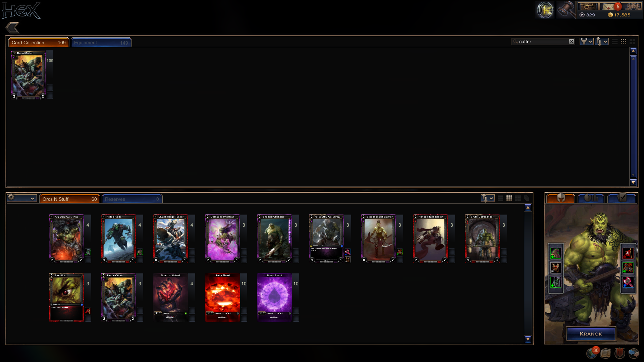Screen dimensions: 644x362
Task: Open the treasure chest inventory icon
Action: [588, 6]
